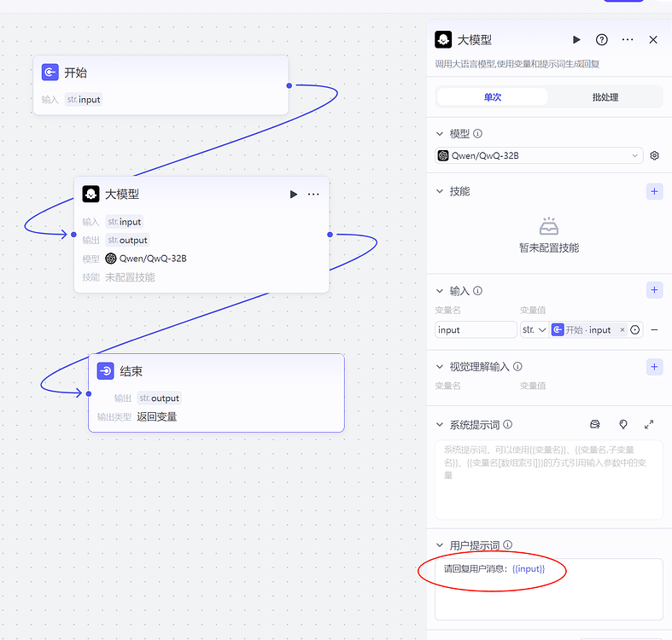This screenshot has width=672, height=640.
Task: Show info tooltip next to 视觉理解输入
Action: (517, 366)
